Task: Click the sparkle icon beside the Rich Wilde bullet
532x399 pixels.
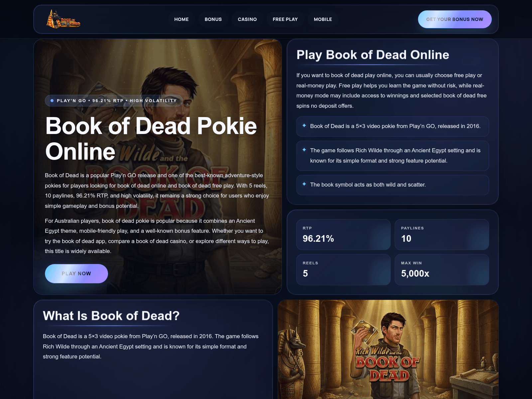Action: [x=304, y=150]
